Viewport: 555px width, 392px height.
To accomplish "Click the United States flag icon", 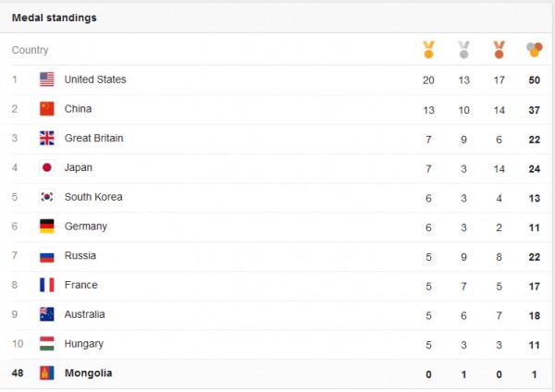I will click(x=47, y=80).
